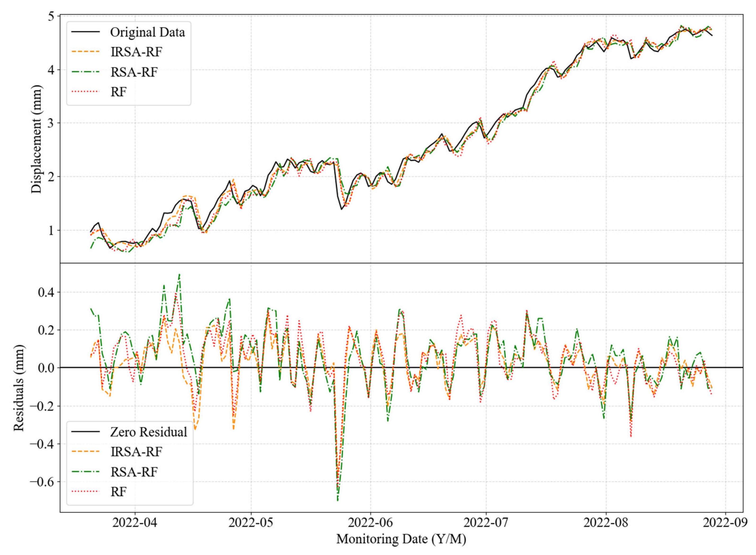Click the IRSA-RF label in residuals legend
Image resolution: width=756 pixels, height=555 pixels.
point(136,452)
